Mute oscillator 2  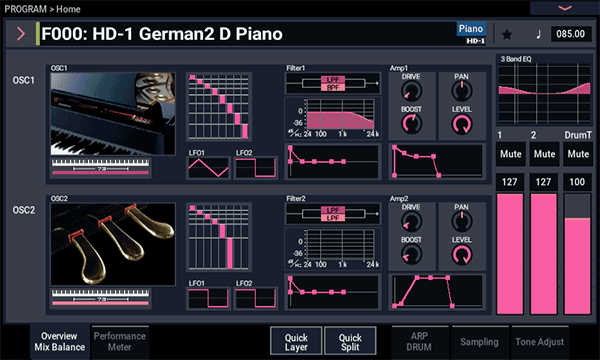click(545, 154)
